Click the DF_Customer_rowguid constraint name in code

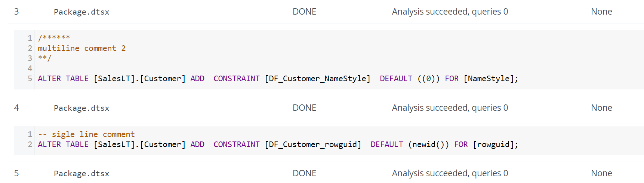tap(313, 144)
